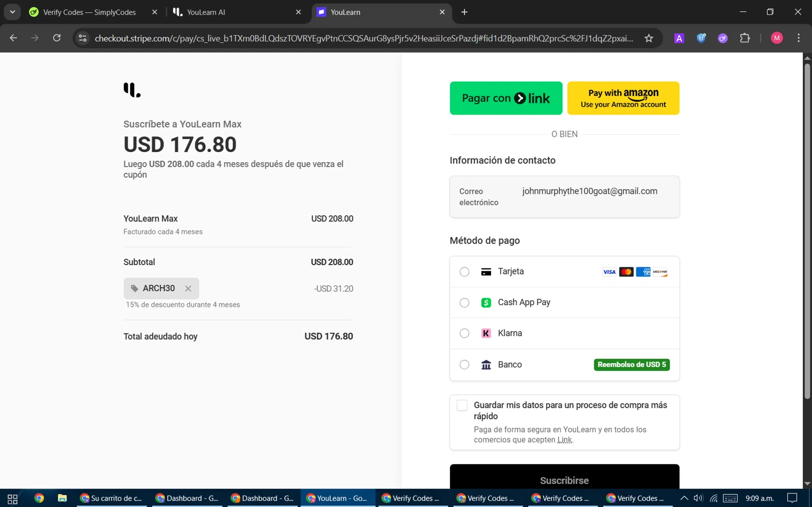812x507 pixels.
Task: Open the volume control in system tray
Action: (x=698, y=498)
